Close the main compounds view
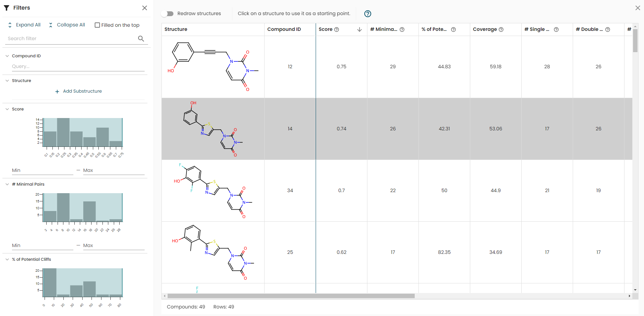This screenshot has height=316, width=644. tap(637, 8)
